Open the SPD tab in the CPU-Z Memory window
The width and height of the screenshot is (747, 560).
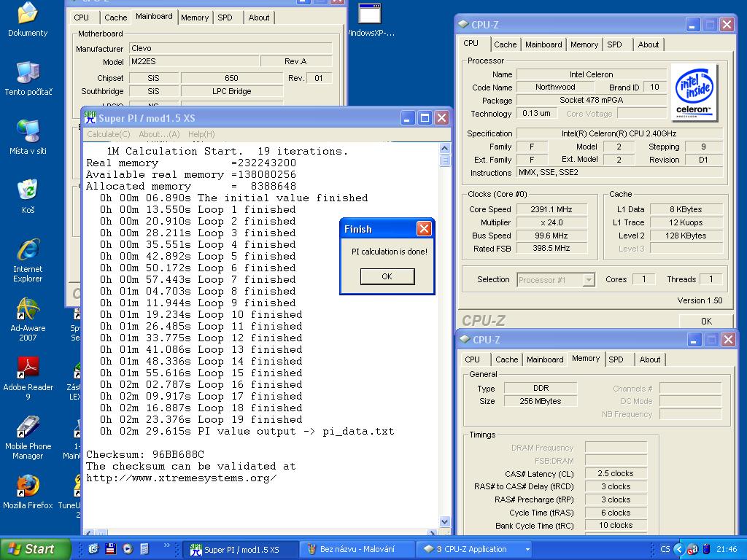point(616,359)
